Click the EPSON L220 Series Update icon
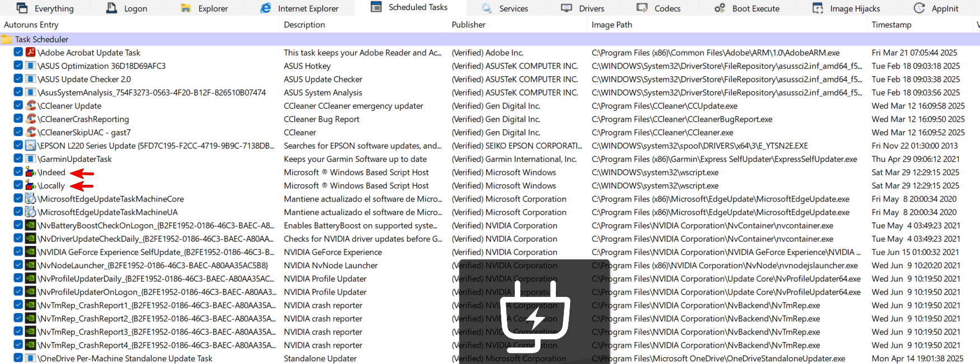The image size is (980, 364). click(x=31, y=146)
